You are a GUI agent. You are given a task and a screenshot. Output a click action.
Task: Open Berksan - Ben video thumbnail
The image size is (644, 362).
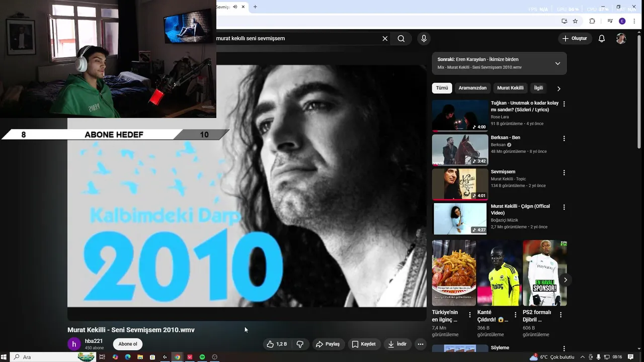point(460,150)
